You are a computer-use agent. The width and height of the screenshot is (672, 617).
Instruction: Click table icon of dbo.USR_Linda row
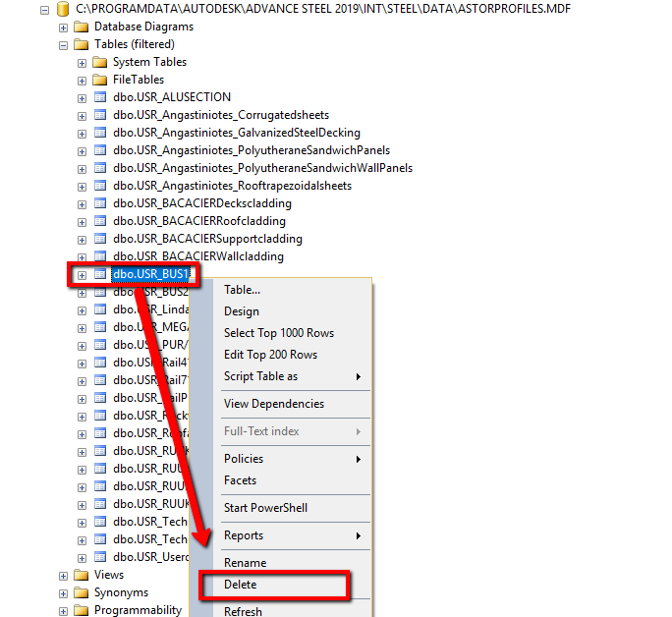(100, 309)
